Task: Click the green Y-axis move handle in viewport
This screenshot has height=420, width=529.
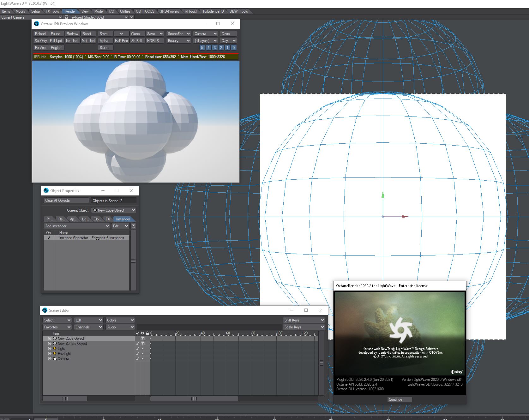Action: tap(383, 195)
